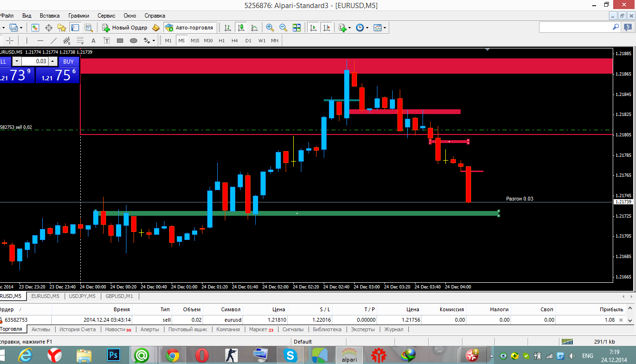Viewport: 636px width, 364px height.
Task: Switch chart to Bar Chart mode
Action: pyautogui.click(x=228, y=28)
